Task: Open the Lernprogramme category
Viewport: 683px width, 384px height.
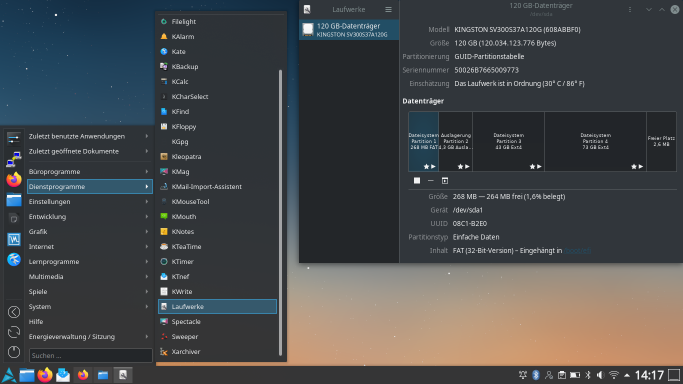Action: point(90,262)
